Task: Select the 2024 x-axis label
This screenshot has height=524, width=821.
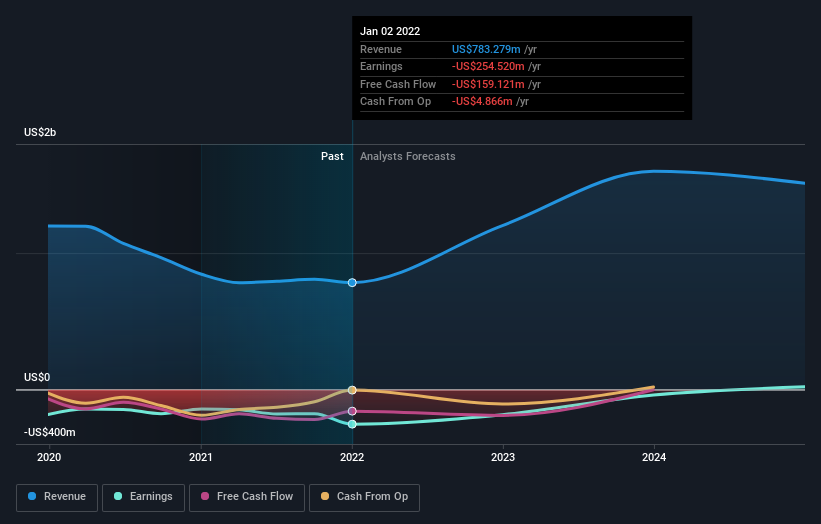Action: 654,457
